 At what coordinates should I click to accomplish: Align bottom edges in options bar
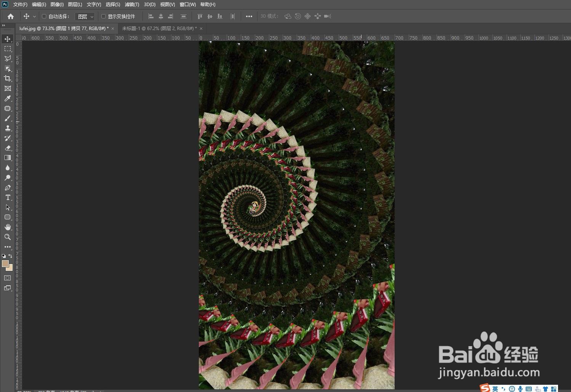click(x=220, y=16)
